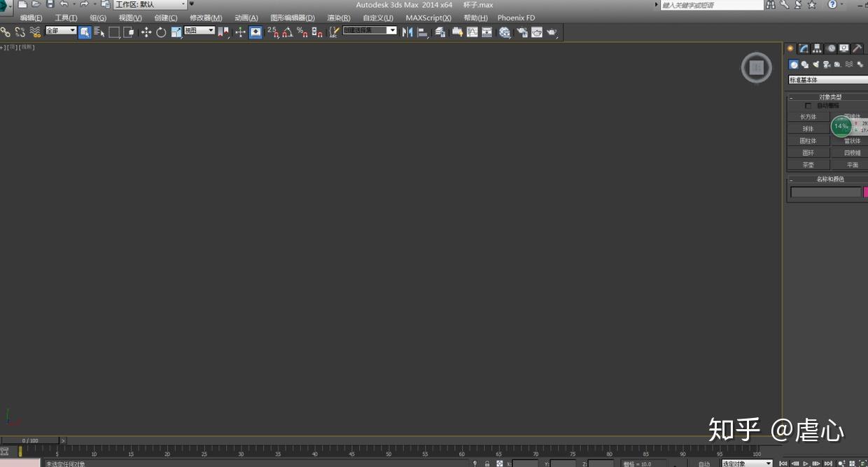Open the 修改器(M) menu
The width and height of the screenshot is (868, 467).
206,18
